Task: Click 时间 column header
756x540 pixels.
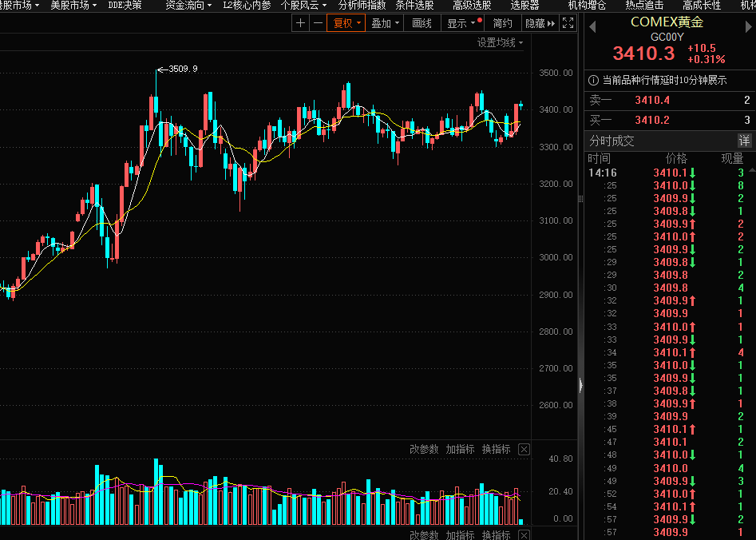Action: tap(600, 158)
